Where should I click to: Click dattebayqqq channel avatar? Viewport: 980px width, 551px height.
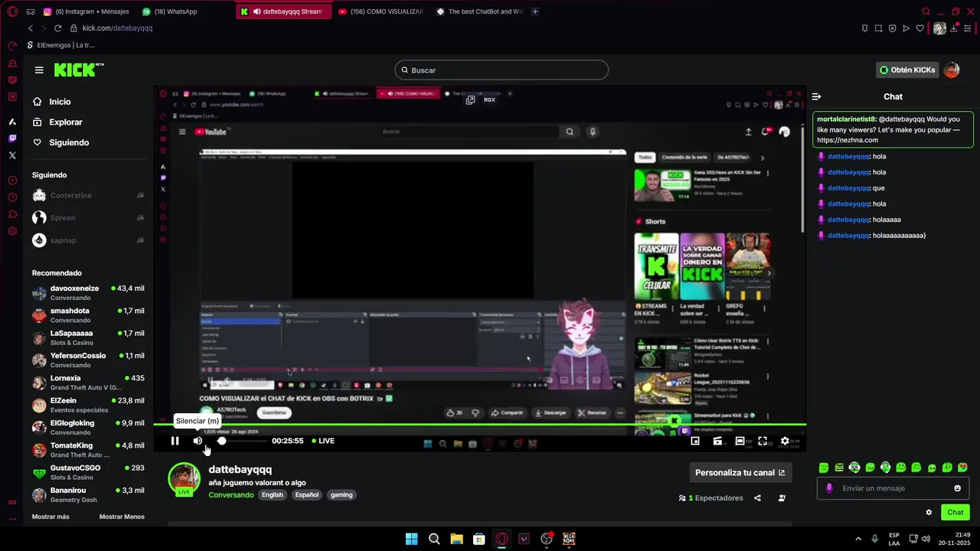tap(185, 479)
